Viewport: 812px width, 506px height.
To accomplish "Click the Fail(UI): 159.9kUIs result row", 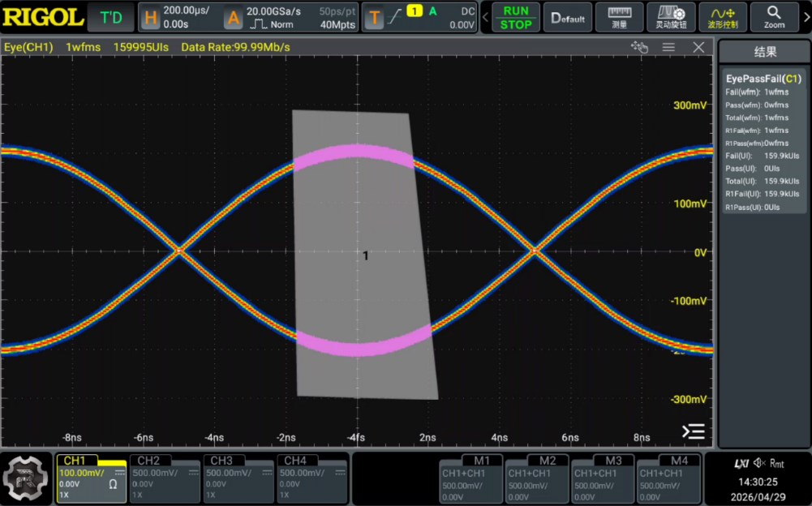I will point(763,156).
